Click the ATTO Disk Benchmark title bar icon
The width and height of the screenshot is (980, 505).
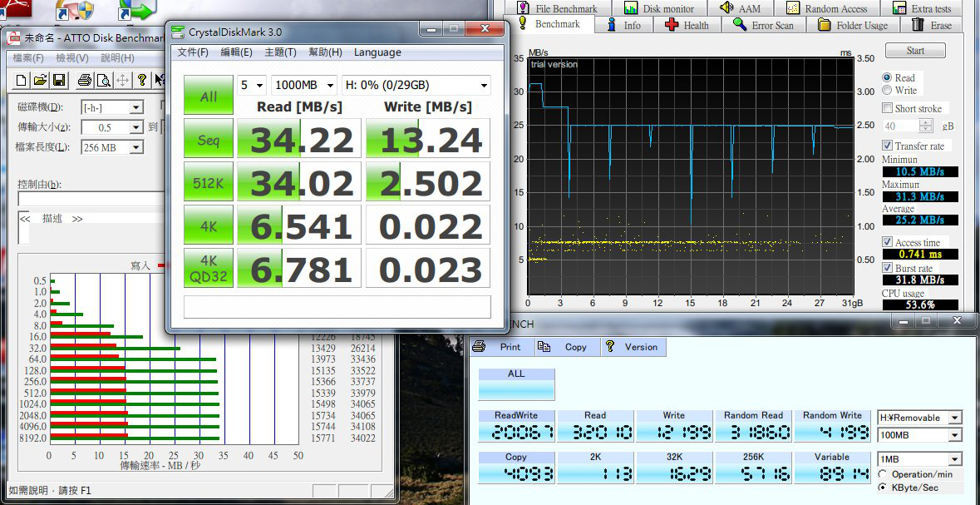[x=13, y=38]
